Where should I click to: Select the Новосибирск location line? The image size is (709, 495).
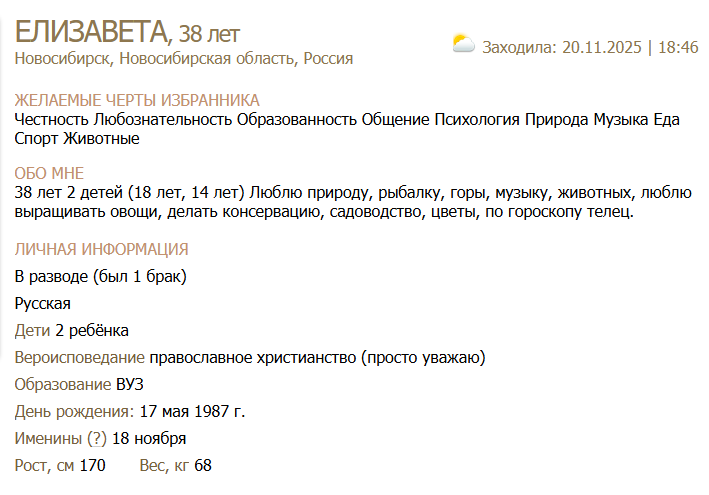tap(184, 59)
